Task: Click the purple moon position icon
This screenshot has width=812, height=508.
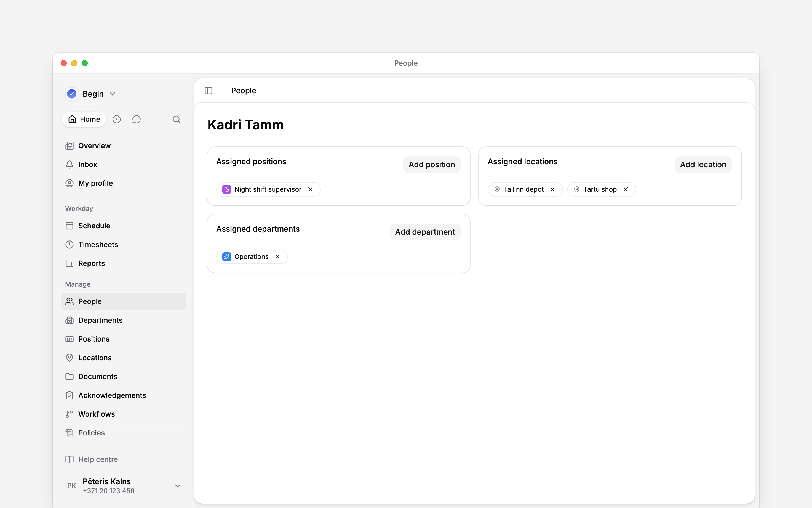Action: tap(227, 189)
